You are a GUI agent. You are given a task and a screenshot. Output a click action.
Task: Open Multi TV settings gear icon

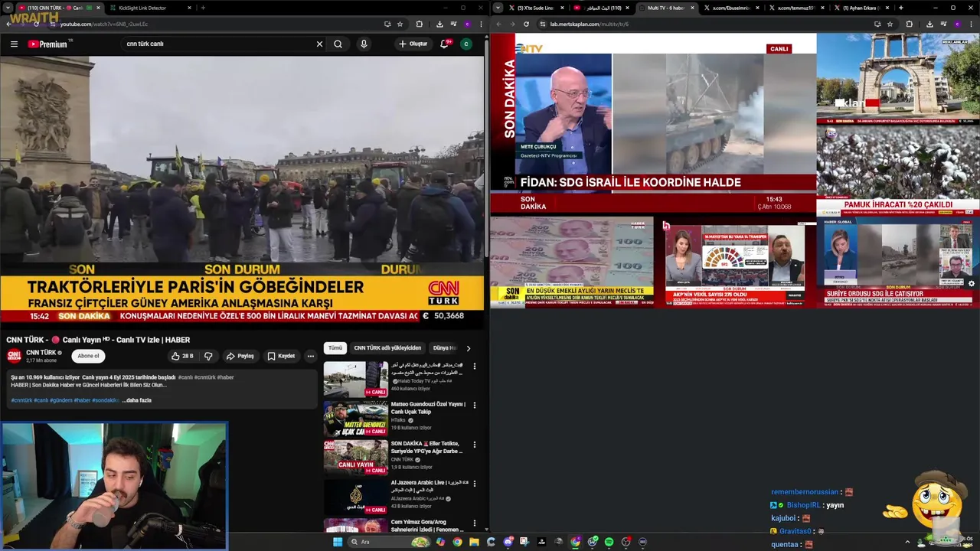[972, 283]
